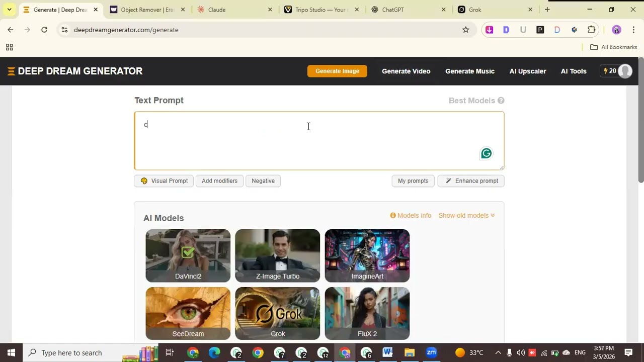Choose the FluX 2 model
644x362 pixels.
367,313
